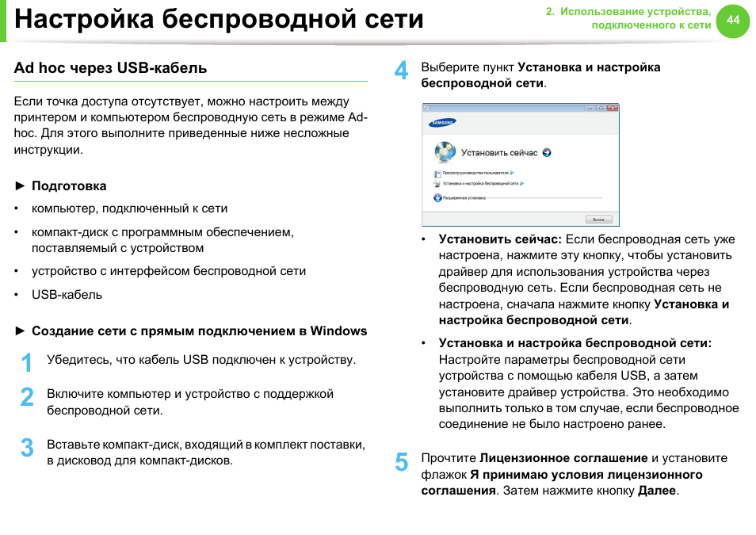Screen dimensions: 756x535
Task: Click the wireless setup device icon
Action: coord(437,183)
